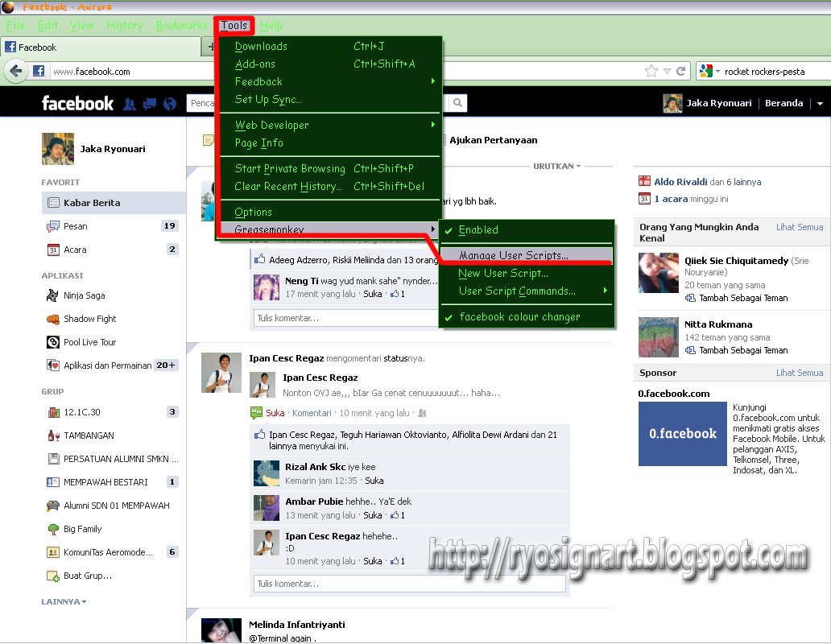The height and width of the screenshot is (644, 831).
Task: Click Lihat Semua beside Sponsor
Action: click(x=800, y=373)
